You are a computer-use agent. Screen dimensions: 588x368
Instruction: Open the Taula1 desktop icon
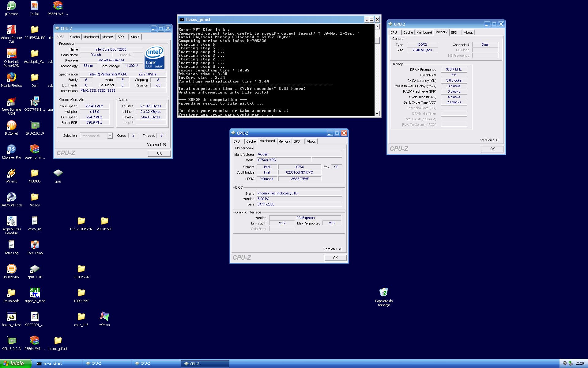pos(35,8)
